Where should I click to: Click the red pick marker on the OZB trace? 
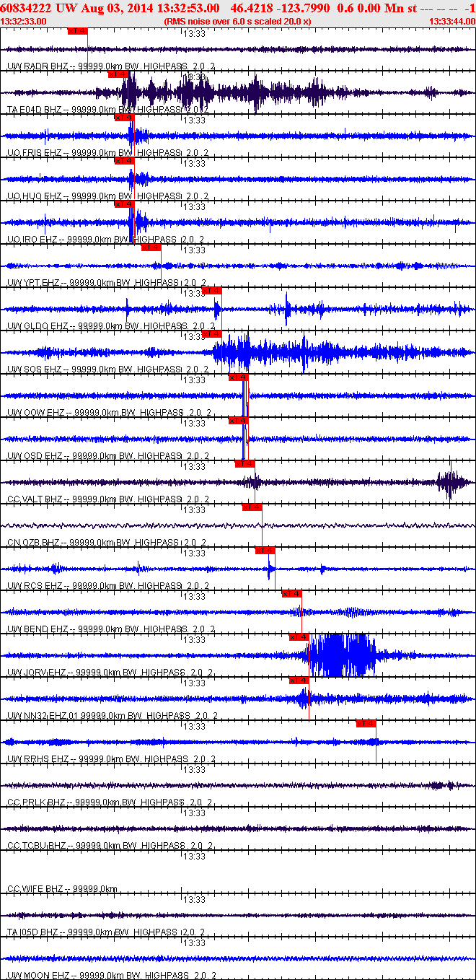[x=252, y=507]
